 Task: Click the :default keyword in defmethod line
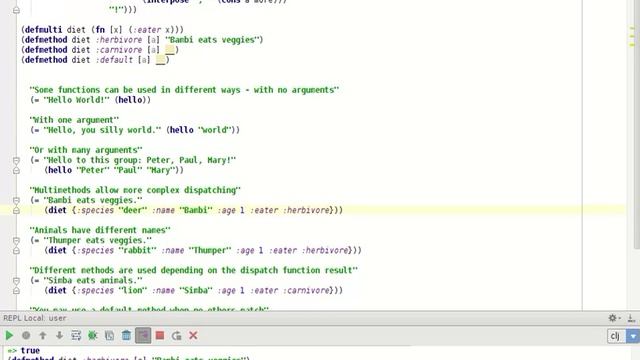[114, 60]
